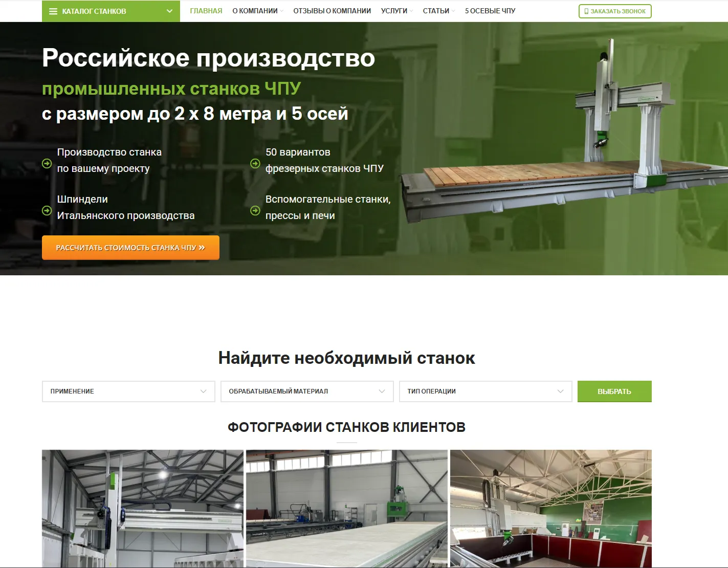Open the Статьи menu
Screen dimensions: 728x568
[x=438, y=11]
